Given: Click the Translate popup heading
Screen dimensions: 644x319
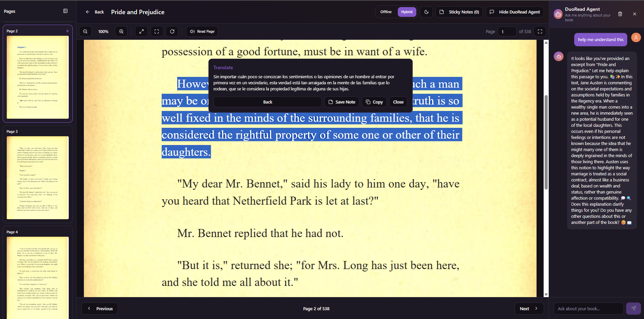Looking at the screenshot, I should pyautogui.click(x=223, y=67).
